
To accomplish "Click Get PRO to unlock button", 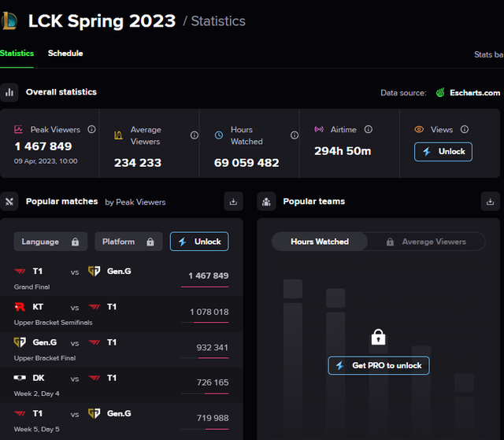I will point(379,365).
